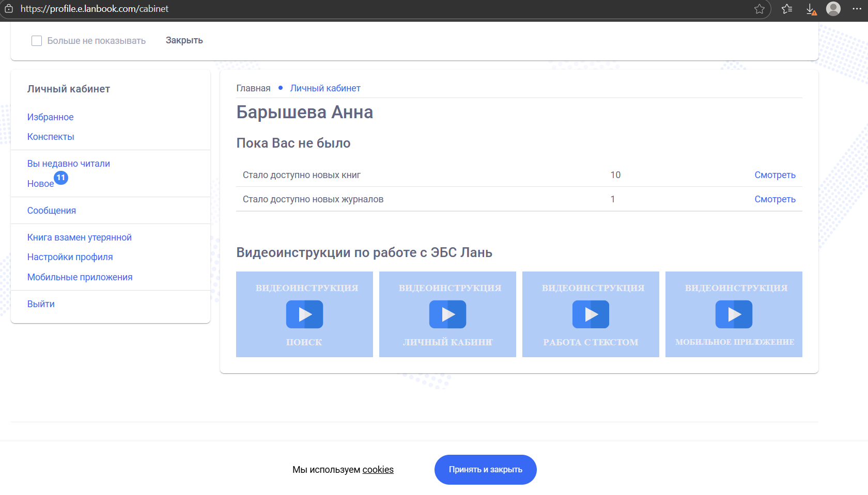The height and width of the screenshot is (495, 868).
Task: Click Смотреть next to new books count
Action: pyautogui.click(x=775, y=174)
